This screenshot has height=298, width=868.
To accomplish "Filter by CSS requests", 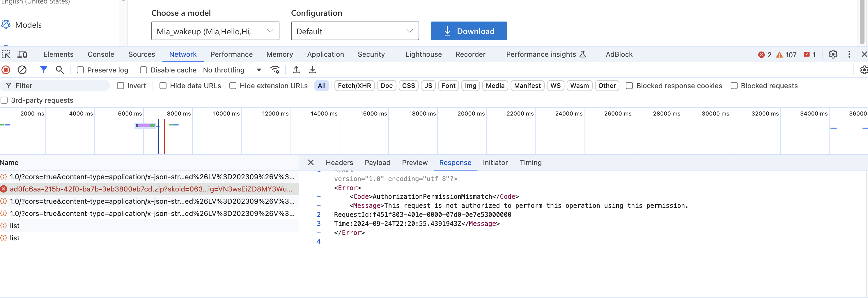I will [408, 86].
